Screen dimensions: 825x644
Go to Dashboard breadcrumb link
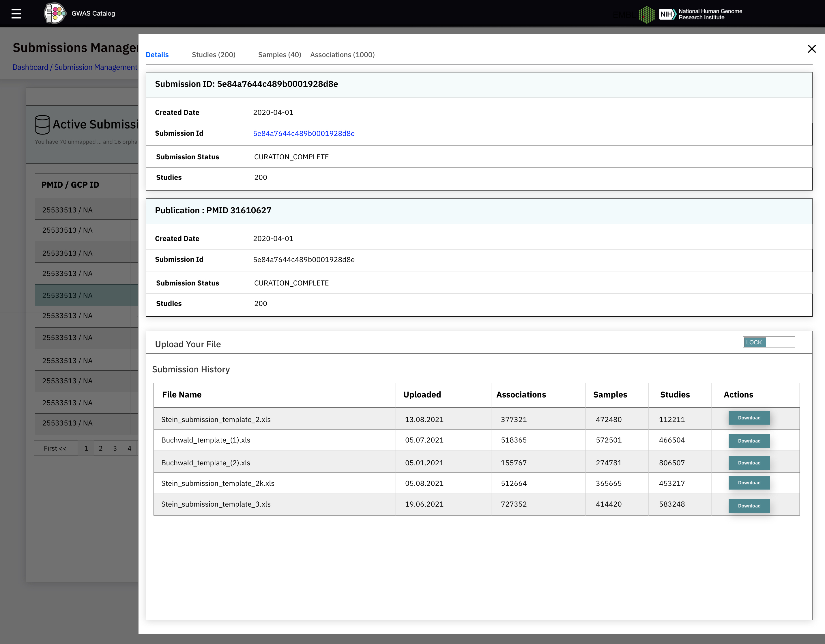[x=30, y=67]
